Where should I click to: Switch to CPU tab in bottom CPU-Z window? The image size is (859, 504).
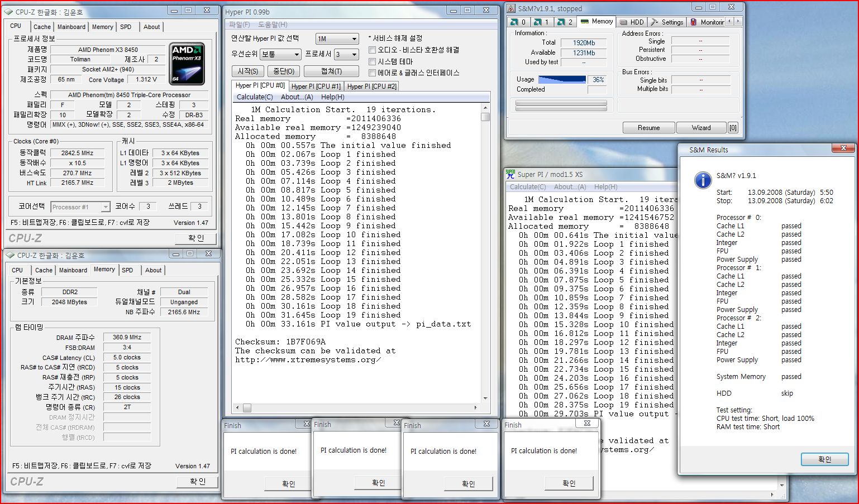pos(17,270)
